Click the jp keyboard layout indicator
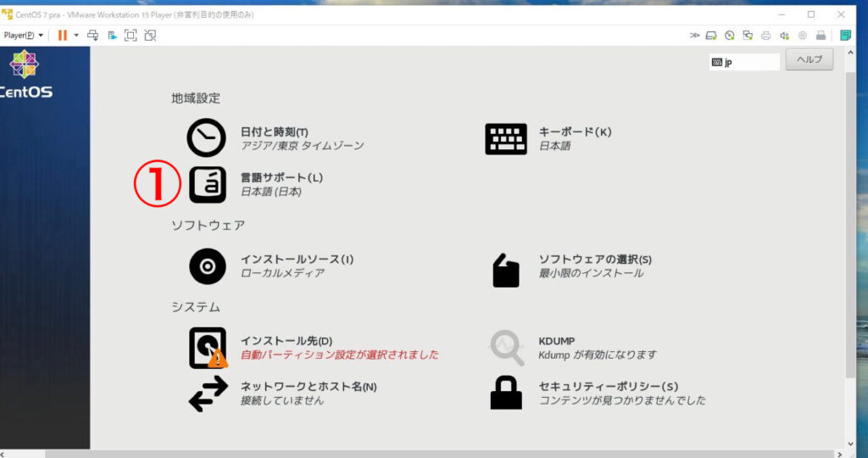868x458 pixels. pyautogui.click(x=743, y=62)
